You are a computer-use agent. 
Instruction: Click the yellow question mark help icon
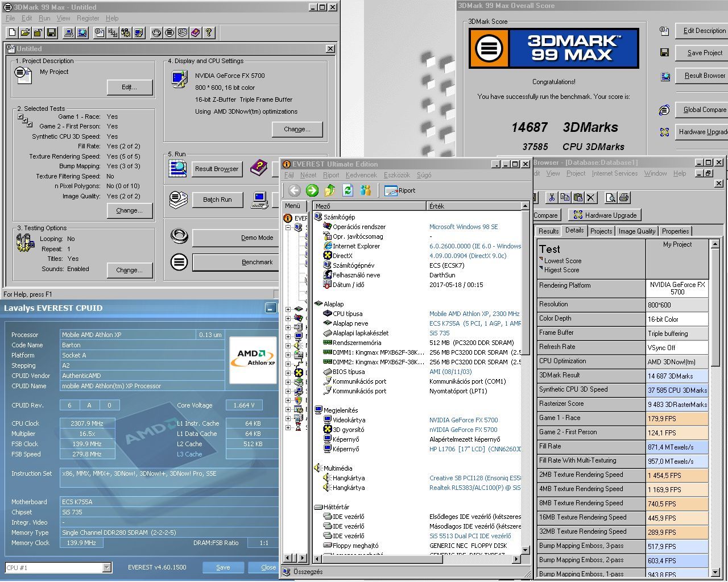[x=208, y=33]
